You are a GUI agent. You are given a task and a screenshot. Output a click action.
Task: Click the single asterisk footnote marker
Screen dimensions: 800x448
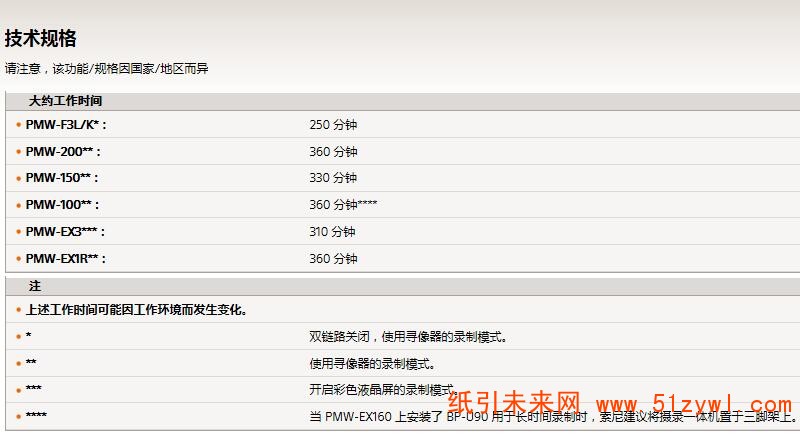click(29, 335)
